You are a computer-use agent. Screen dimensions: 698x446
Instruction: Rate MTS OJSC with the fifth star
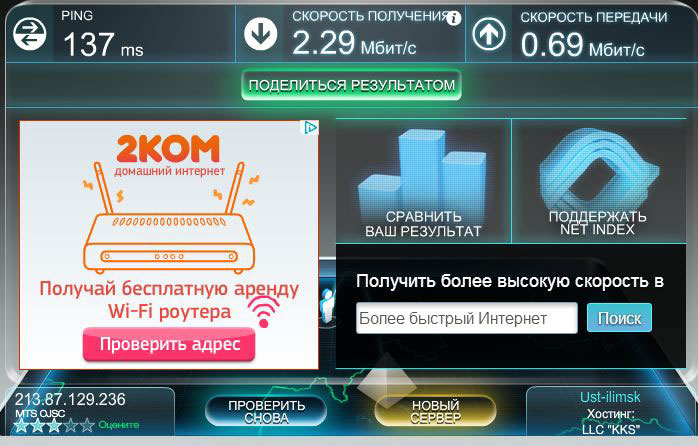click(x=87, y=426)
